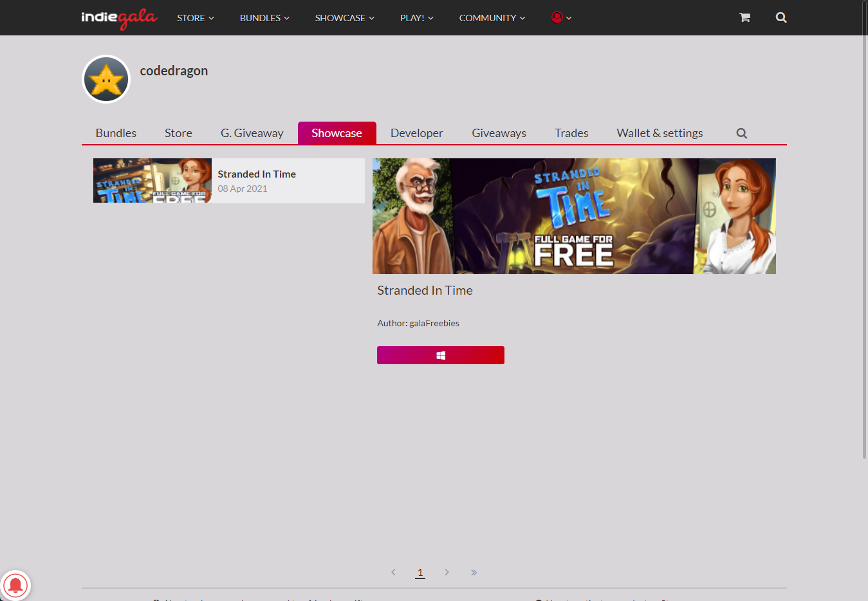This screenshot has height=601, width=868.
Task: Click the codedragon star avatar
Action: coord(106,79)
